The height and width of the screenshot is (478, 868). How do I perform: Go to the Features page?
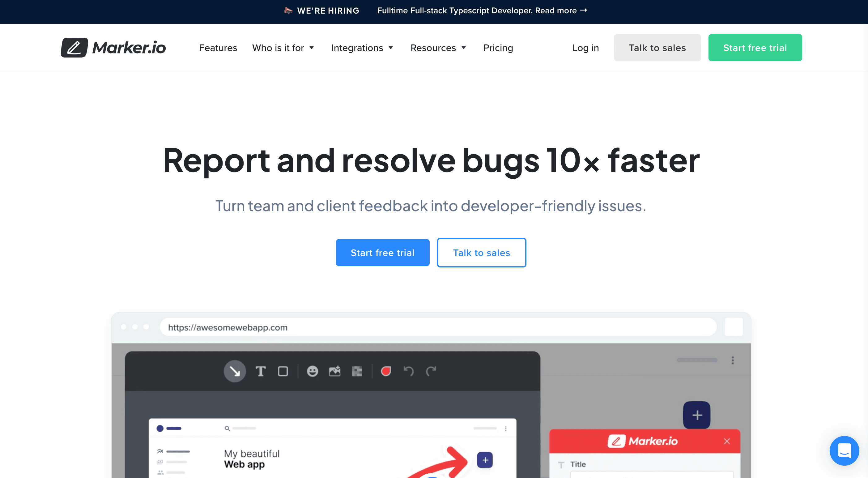218,48
